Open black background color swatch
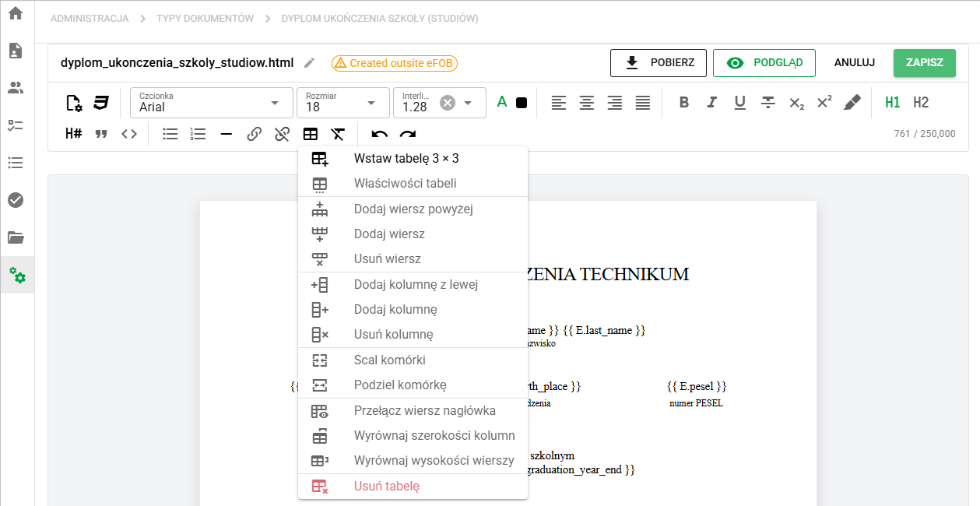This screenshot has height=506, width=980. tap(522, 103)
